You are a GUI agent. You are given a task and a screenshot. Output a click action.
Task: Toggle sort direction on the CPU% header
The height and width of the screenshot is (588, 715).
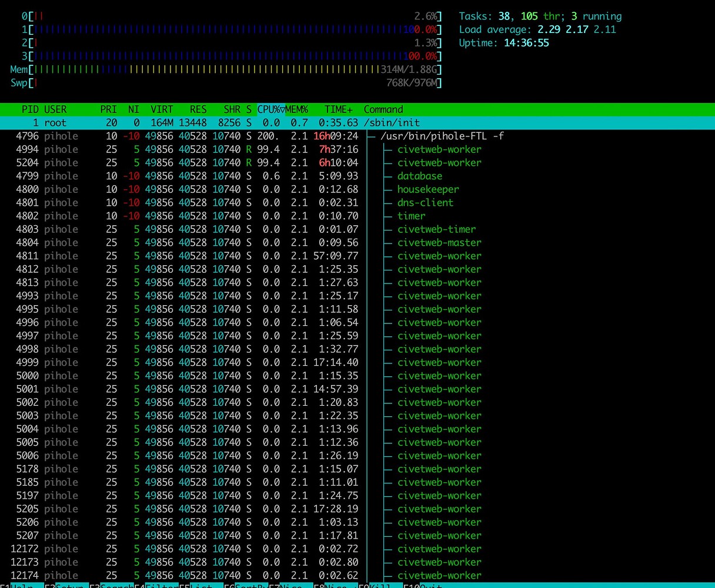point(270,109)
